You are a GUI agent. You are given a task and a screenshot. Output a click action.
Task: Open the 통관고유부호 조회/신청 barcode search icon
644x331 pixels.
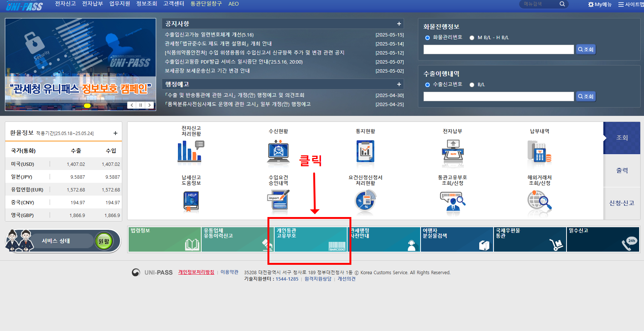453,202
